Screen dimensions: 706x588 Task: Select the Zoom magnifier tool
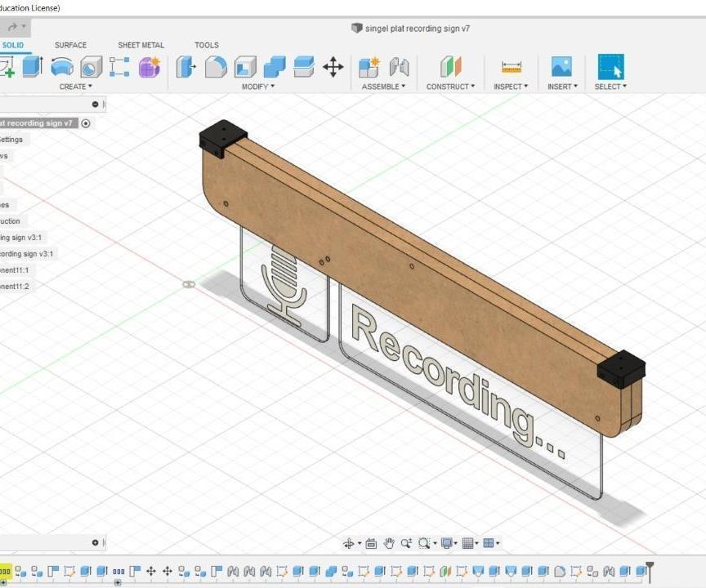[406, 543]
